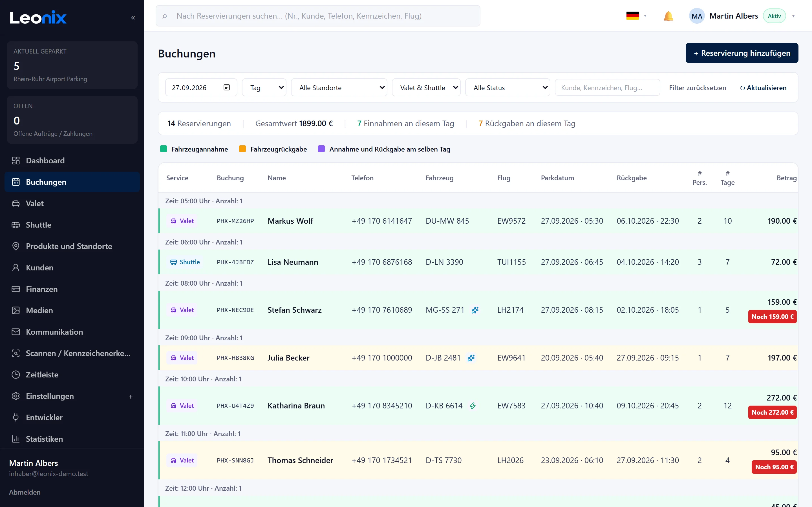Open the German flag language selector

click(636, 16)
